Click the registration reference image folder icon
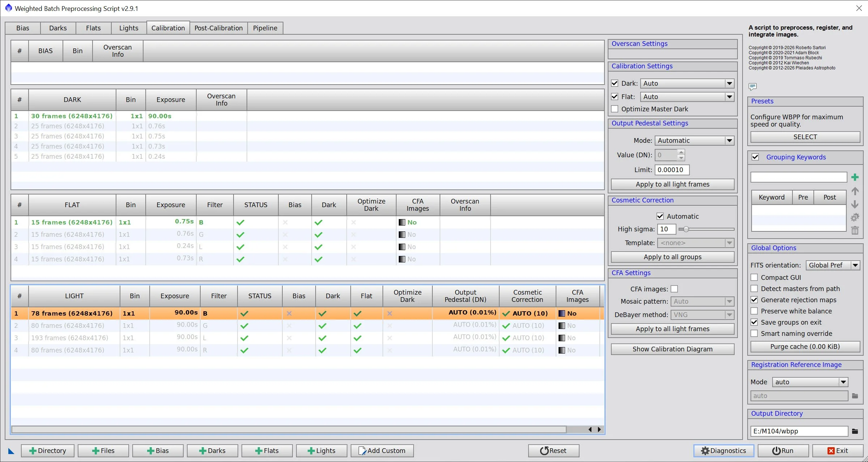Screen dimensions: 868x462 pyautogui.click(x=855, y=396)
